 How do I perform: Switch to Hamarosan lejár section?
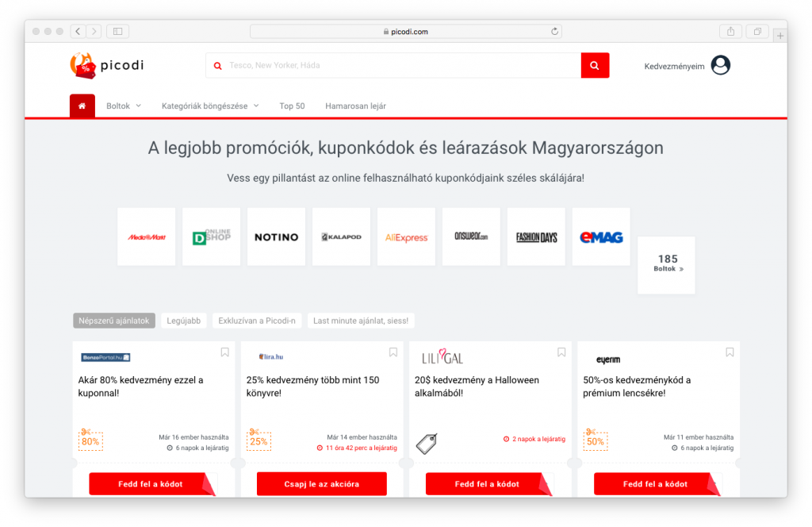355,105
